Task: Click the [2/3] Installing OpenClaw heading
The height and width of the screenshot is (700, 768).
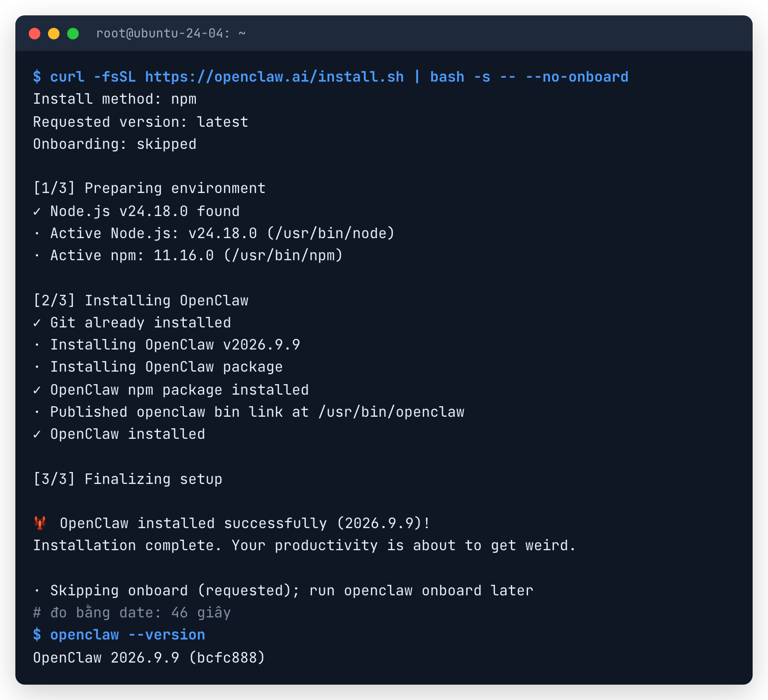Action: pyautogui.click(x=141, y=301)
